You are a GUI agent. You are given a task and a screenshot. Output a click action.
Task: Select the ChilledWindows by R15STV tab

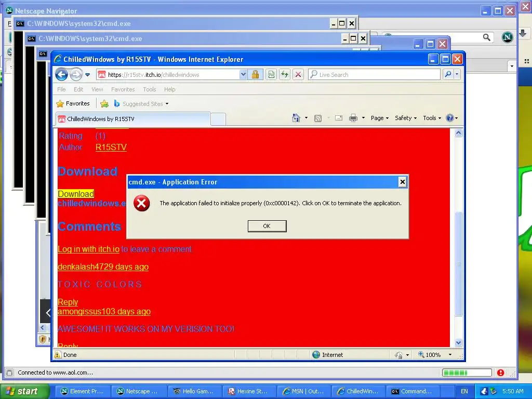pyautogui.click(x=133, y=119)
